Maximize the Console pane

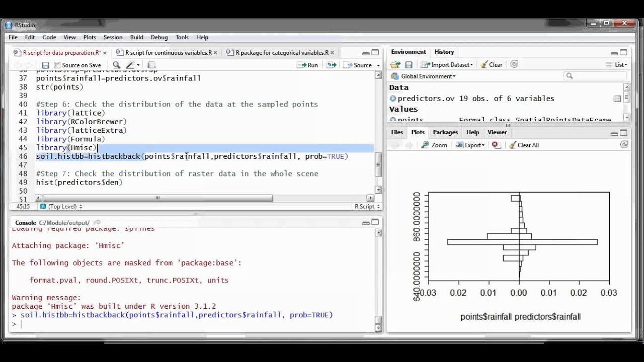click(x=375, y=222)
